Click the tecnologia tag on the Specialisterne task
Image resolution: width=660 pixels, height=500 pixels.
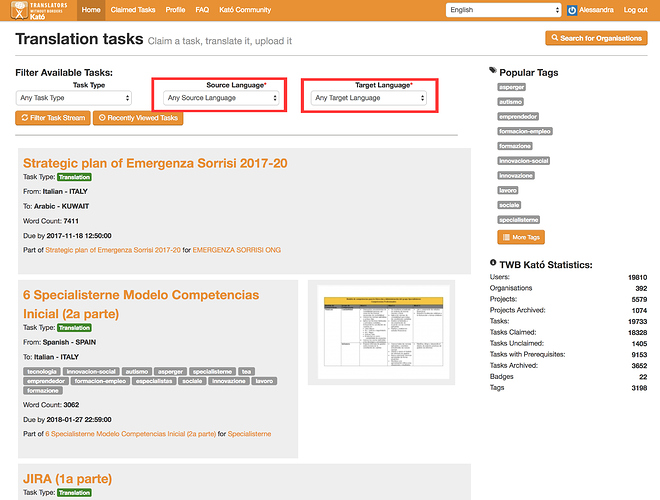click(42, 372)
